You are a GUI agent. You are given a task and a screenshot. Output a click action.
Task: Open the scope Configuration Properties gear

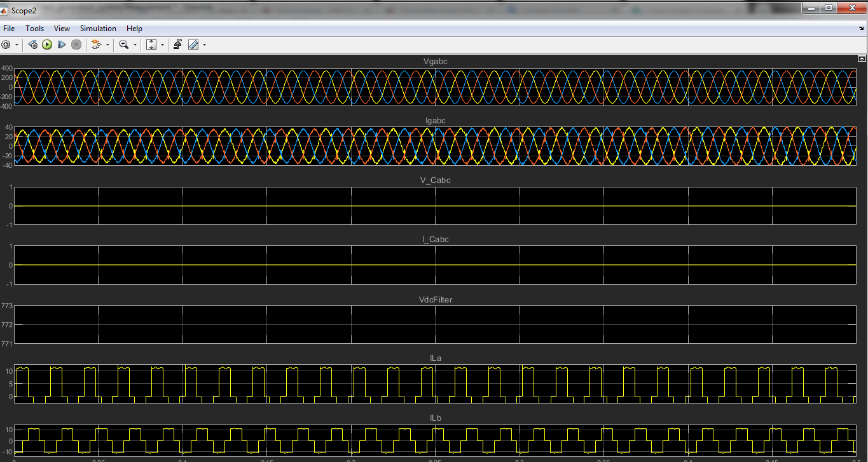6,44
